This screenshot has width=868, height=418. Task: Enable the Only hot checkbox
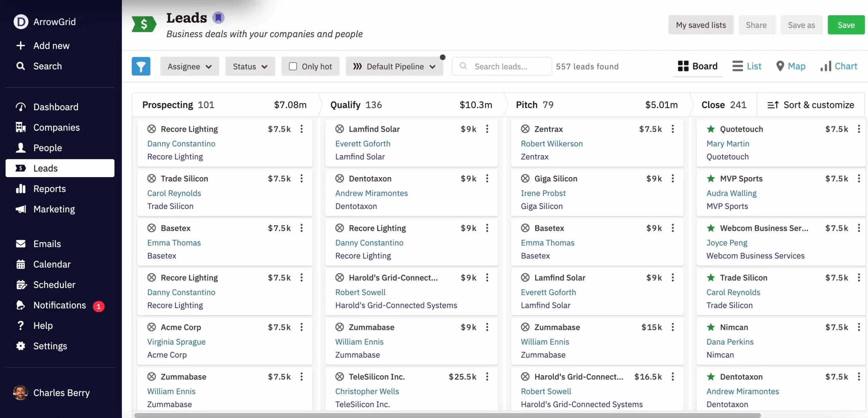coord(292,66)
